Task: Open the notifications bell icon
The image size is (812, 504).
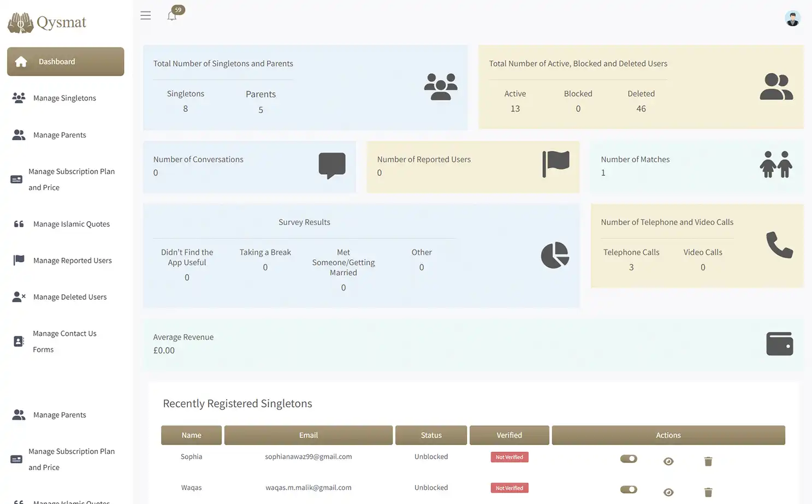Action: point(172,16)
